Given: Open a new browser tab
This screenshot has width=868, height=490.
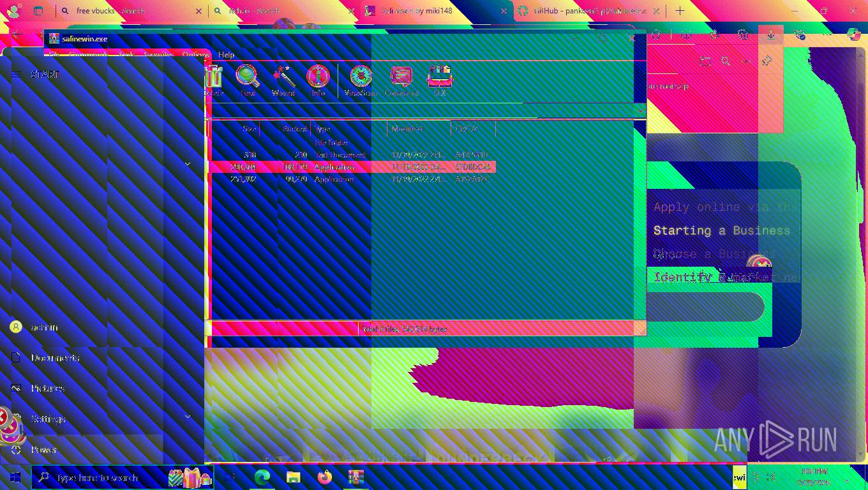Looking at the screenshot, I should [680, 11].
